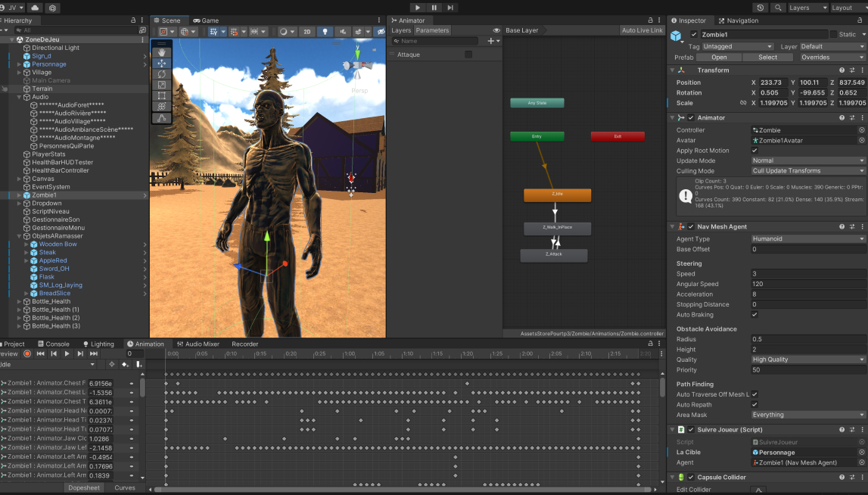
Task: Toggle the Static checkbox for Zombie1
Action: tap(833, 34)
